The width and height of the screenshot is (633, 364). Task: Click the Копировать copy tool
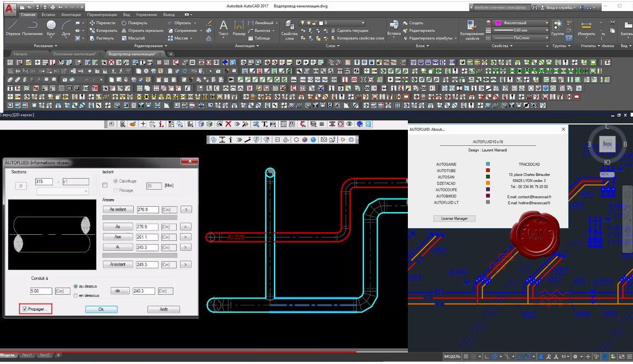click(x=103, y=31)
